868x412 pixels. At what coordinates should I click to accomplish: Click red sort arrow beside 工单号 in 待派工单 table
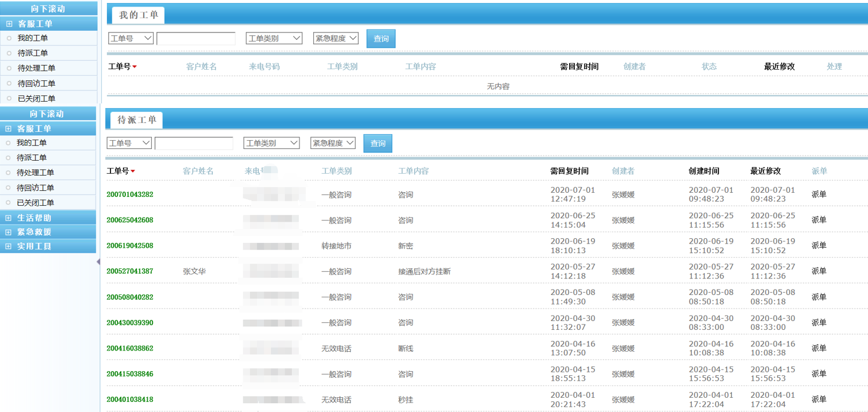click(133, 171)
